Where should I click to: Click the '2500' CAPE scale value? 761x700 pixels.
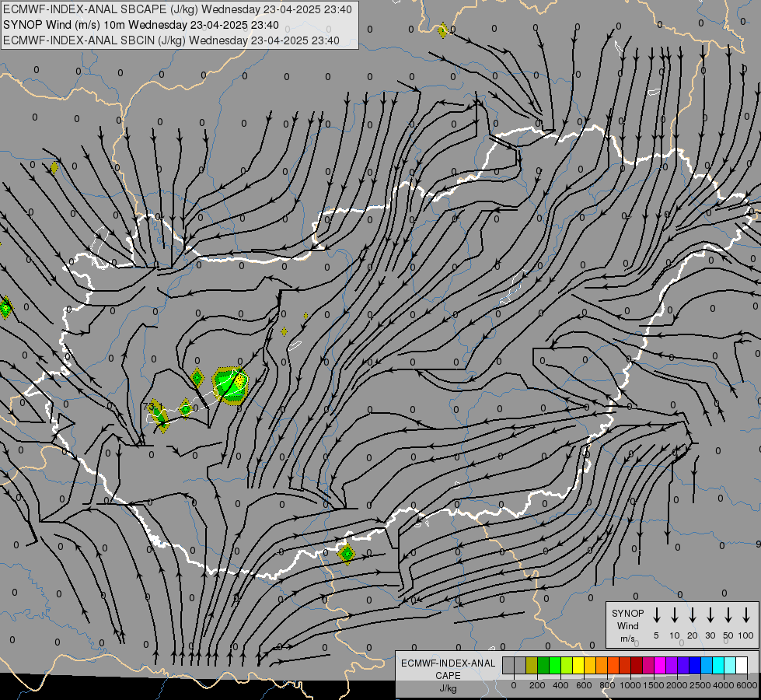[x=700, y=685]
